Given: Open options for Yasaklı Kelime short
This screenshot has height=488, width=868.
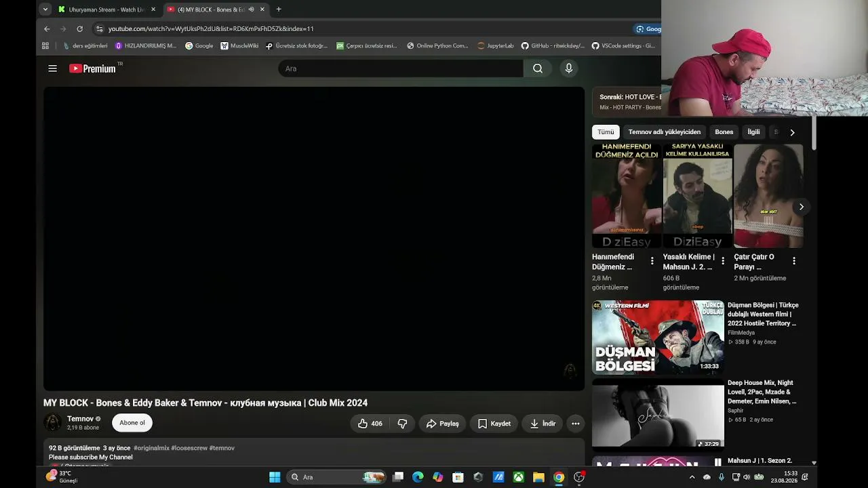Looking at the screenshot, I should 723,261.
